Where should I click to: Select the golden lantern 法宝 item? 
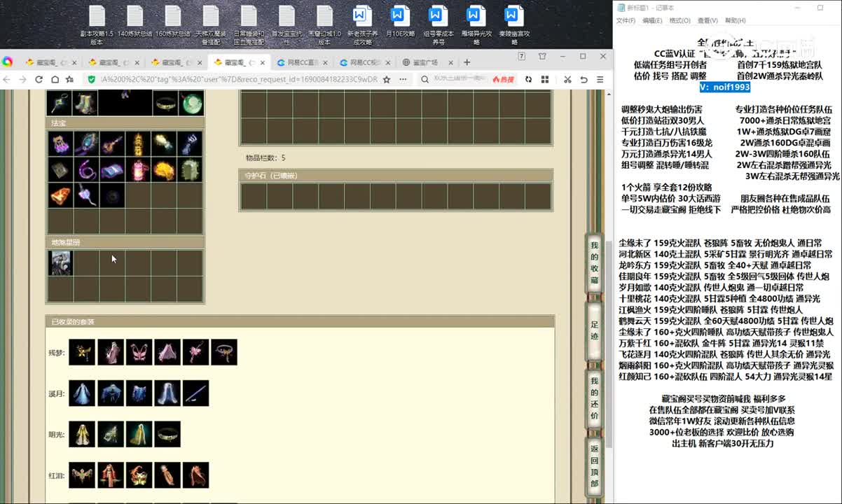tap(138, 144)
